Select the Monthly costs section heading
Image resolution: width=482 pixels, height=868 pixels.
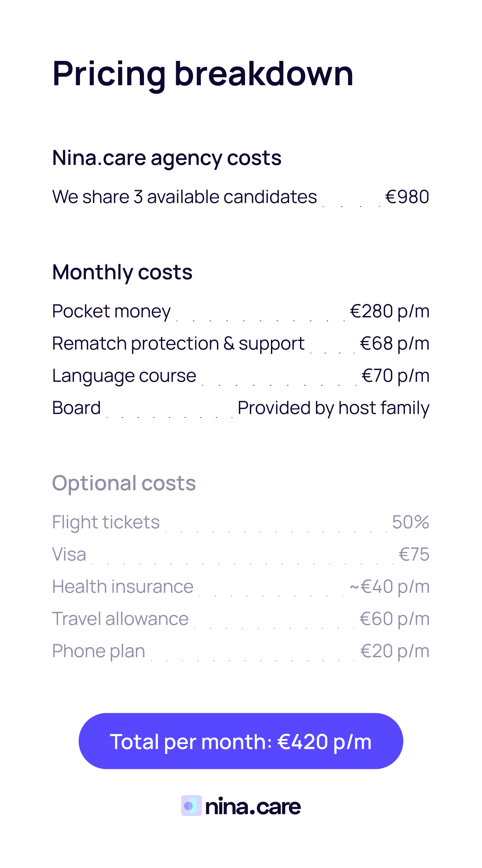click(122, 272)
